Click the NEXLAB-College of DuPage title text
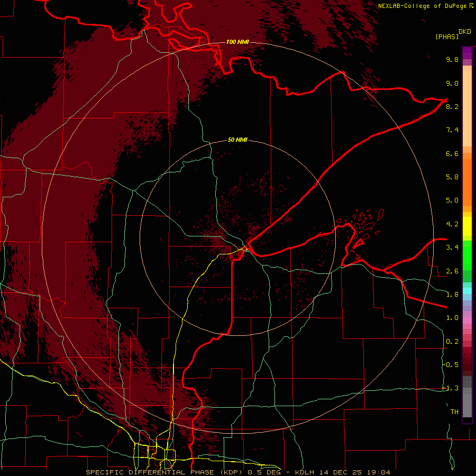 click(423, 6)
